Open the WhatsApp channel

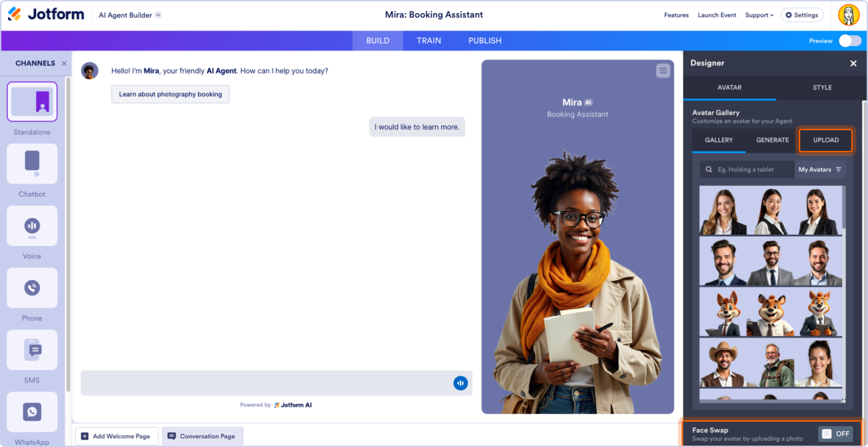(x=32, y=411)
